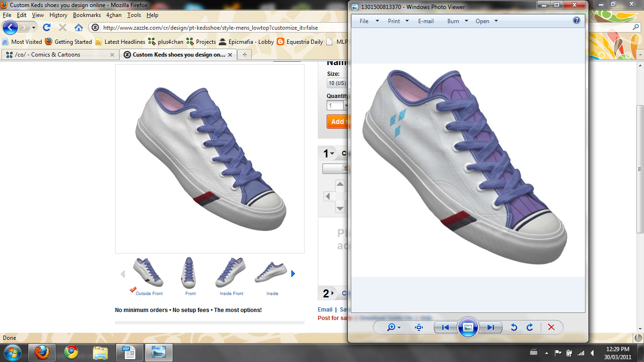644x362 pixels.
Task: Fit the photo to actual size
Action: [x=419, y=327]
